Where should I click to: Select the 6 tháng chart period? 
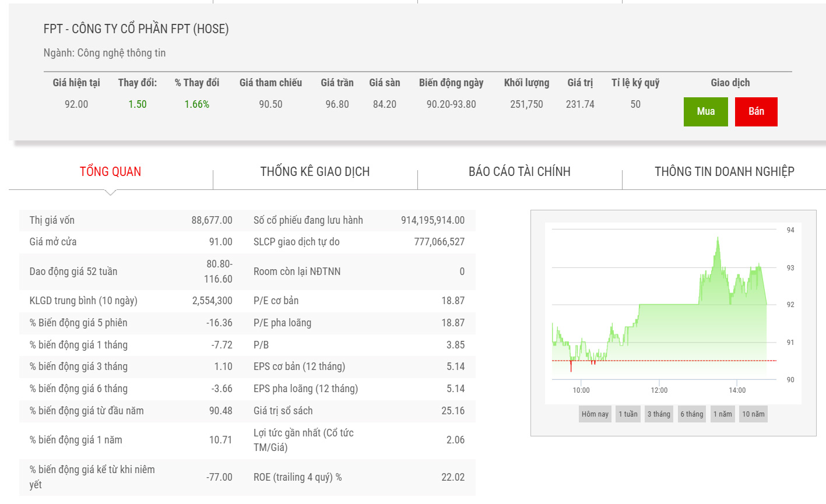[691, 414]
